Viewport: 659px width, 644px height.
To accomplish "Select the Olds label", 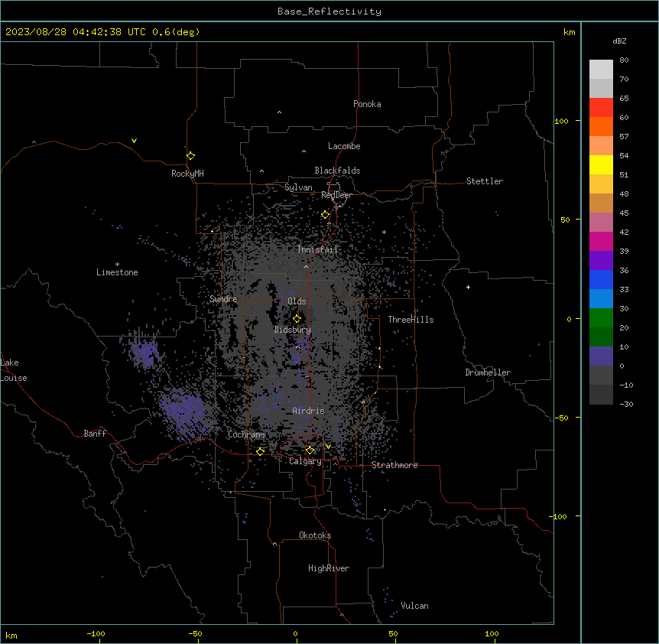I will point(297,301).
